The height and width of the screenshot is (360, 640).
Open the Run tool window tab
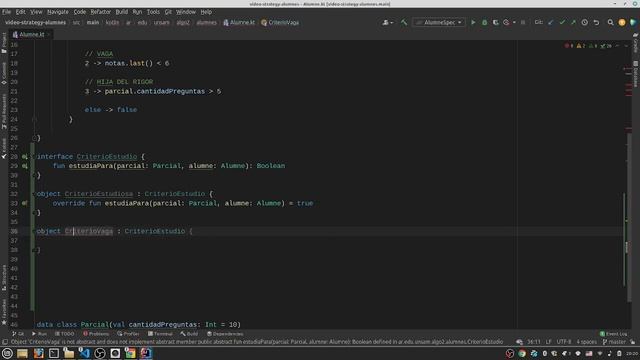point(39,334)
